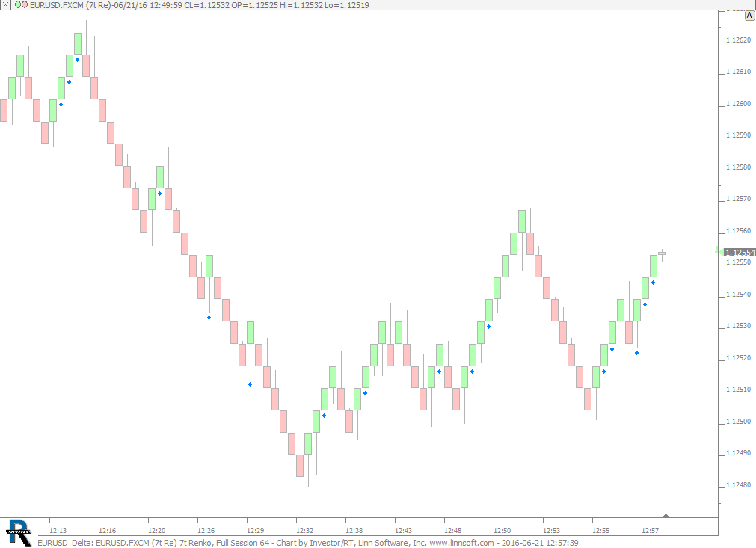Viewport: 756px width, 548px height.
Task: Click the Investor/RT R logo
Action: click(19, 532)
